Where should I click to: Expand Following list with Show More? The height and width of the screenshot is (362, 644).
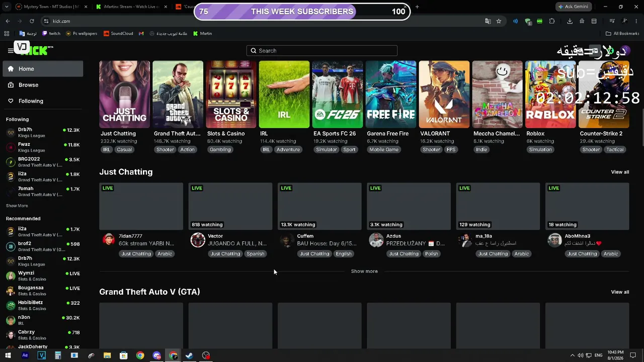coord(17,206)
